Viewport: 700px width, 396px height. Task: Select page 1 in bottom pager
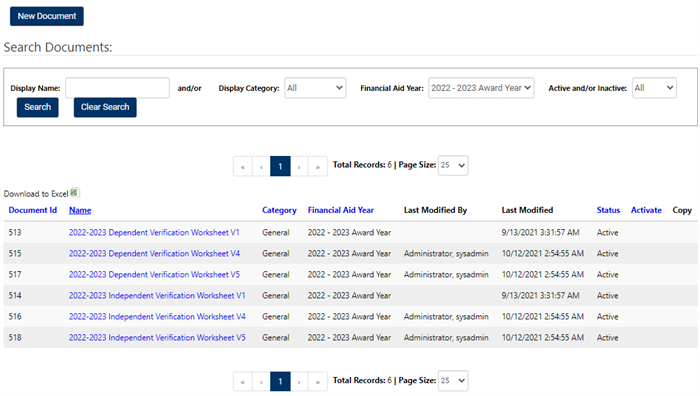280,382
